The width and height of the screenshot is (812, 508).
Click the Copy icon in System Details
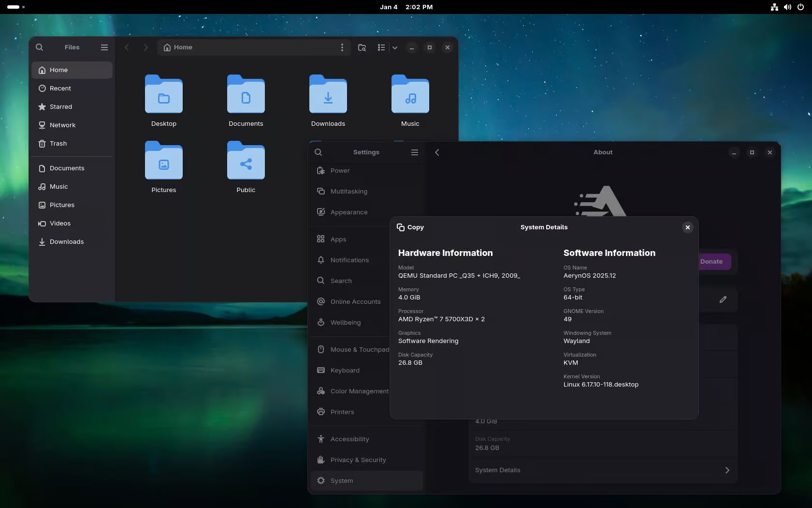401,227
